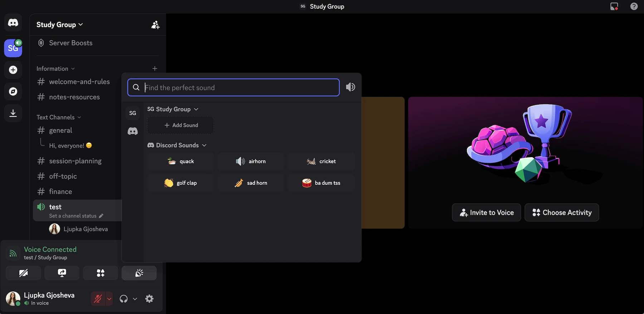Play the ba dum tss sound
Image resolution: width=644 pixels, height=314 pixels.
[321, 183]
